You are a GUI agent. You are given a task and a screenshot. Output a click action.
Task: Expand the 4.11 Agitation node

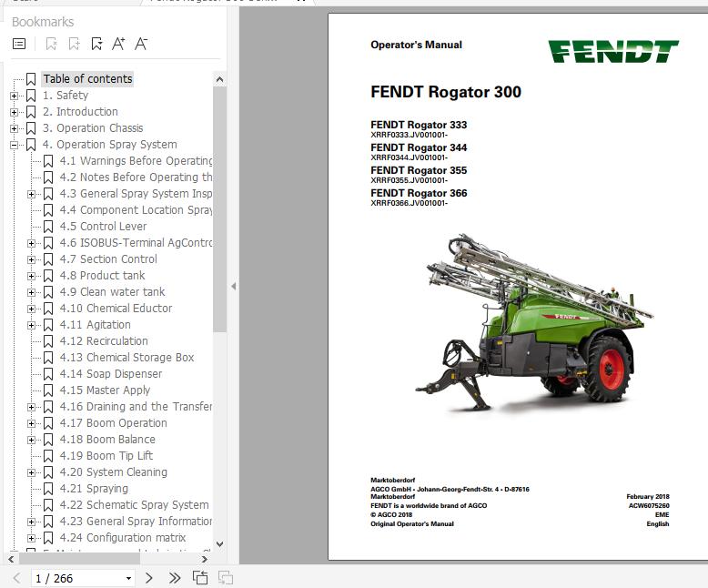(x=31, y=325)
